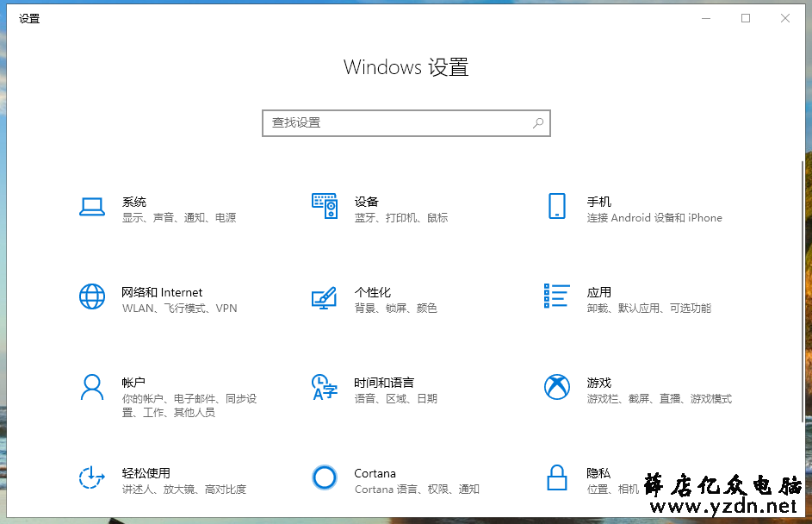Click the text 讲述人、放大镜、高对比度
This screenshot has height=524, width=812.
pos(183,490)
